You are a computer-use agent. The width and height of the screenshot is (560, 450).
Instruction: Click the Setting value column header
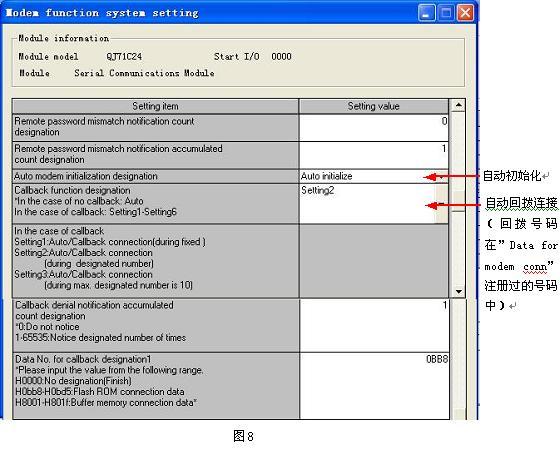[374, 106]
